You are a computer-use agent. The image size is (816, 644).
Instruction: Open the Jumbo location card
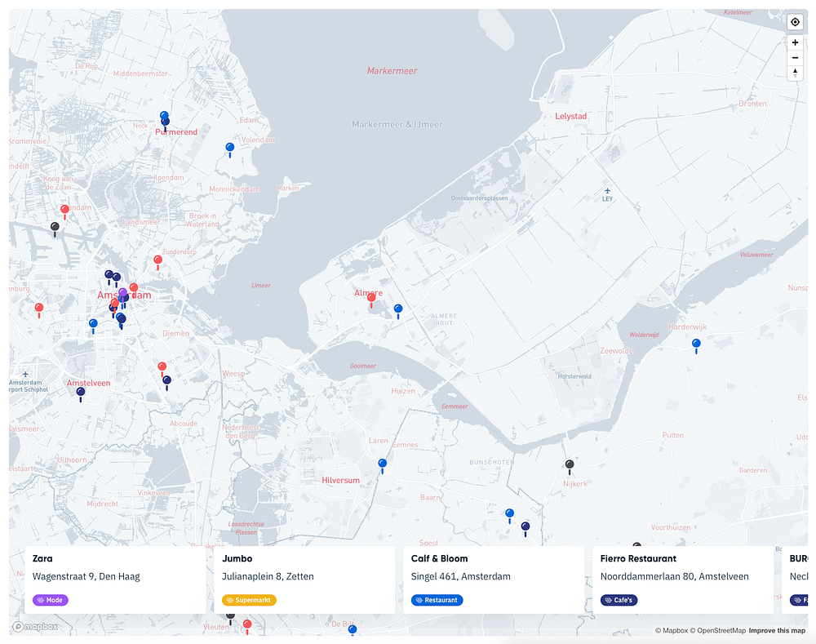click(x=304, y=580)
